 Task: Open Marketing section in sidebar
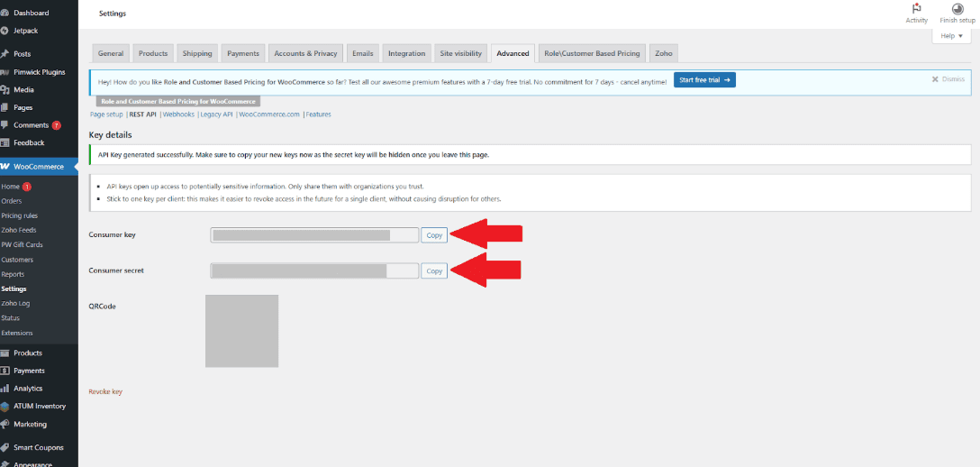[x=30, y=424]
